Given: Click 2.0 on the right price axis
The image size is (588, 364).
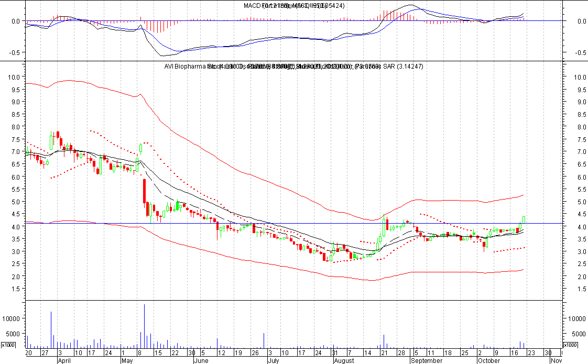Looking at the screenshot, I should coord(582,277).
